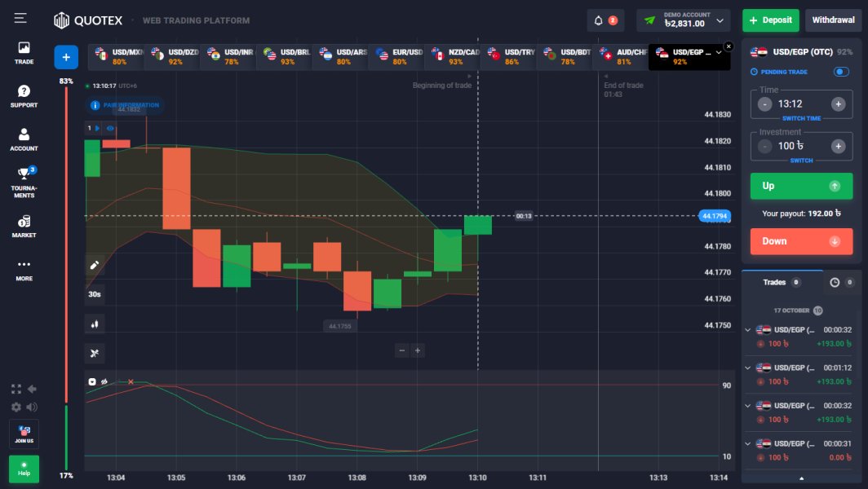Image resolution: width=868 pixels, height=489 pixels.
Task: Open the Support section
Action: [x=24, y=96]
